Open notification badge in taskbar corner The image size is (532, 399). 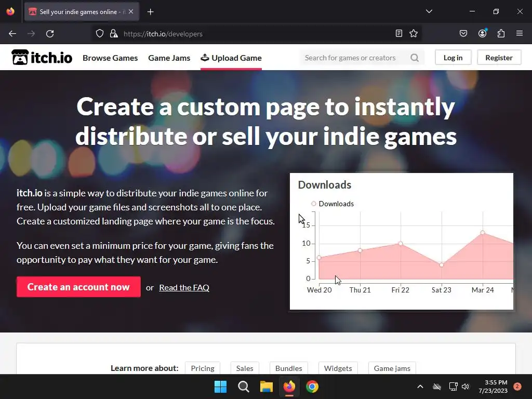(x=517, y=387)
